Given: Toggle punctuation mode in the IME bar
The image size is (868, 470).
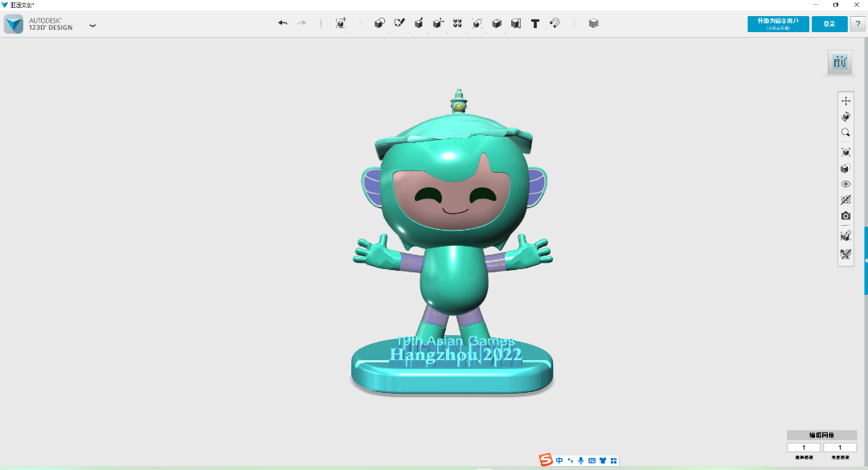Looking at the screenshot, I should click(x=570, y=460).
